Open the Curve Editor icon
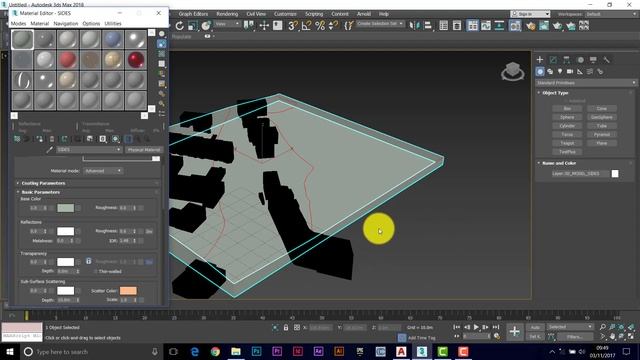The width and height of the screenshot is (640, 360). (486, 26)
